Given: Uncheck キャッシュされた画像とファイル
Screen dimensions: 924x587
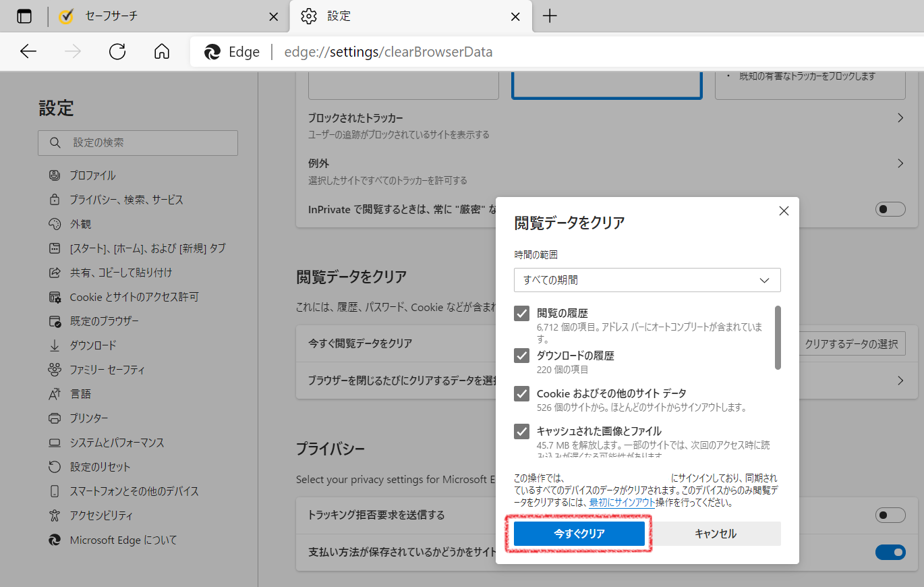Looking at the screenshot, I should (x=521, y=431).
